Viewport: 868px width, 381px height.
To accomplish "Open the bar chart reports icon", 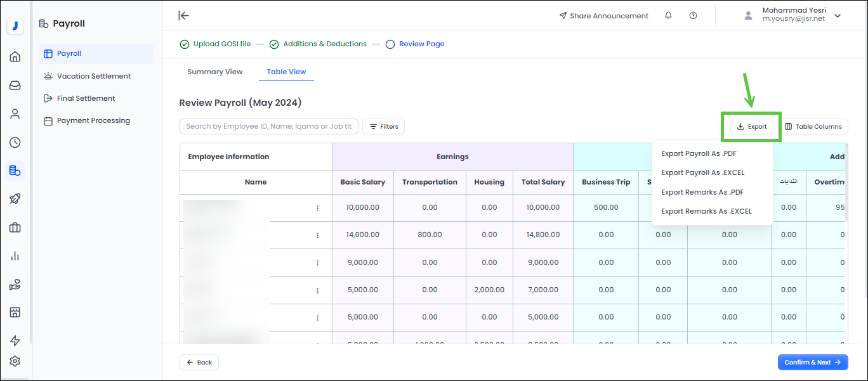I will point(15,256).
